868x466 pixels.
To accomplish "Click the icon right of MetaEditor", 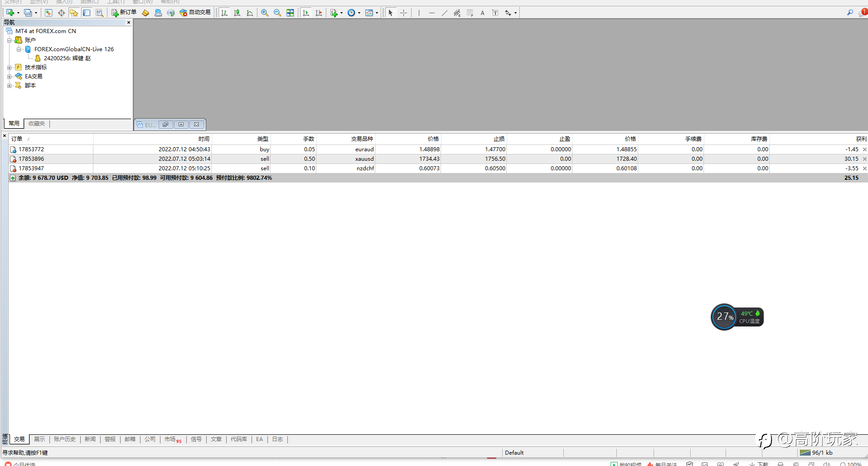I will (158, 13).
